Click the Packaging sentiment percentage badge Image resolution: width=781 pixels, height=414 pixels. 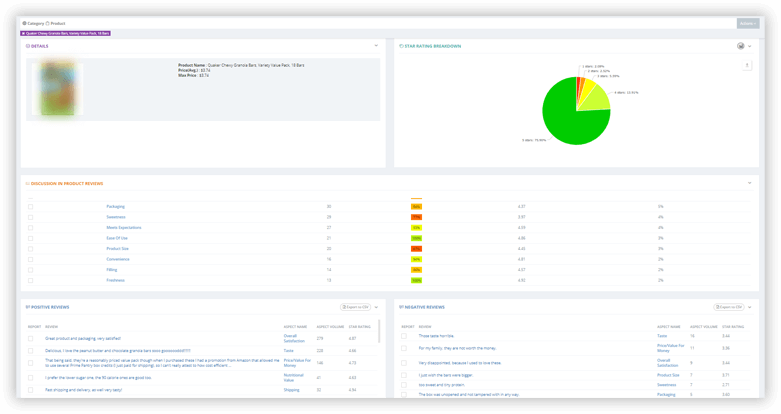click(x=416, y=206)
